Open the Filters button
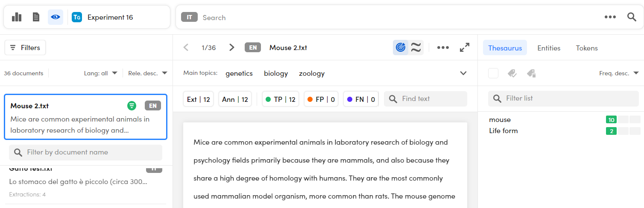The height and width of the screenshot is (208, 644). [25, 48]
